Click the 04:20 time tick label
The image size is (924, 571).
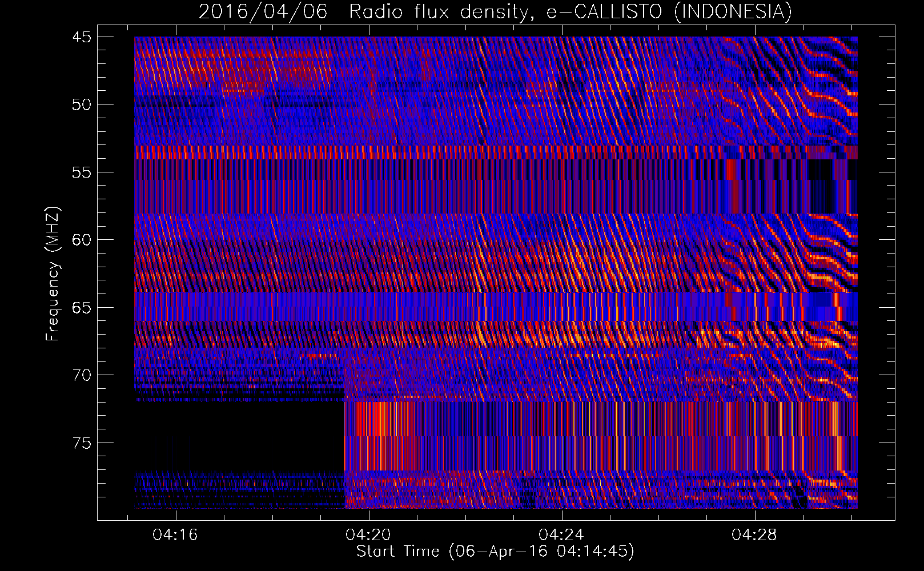pyautogui.click(x=368, y=534)
